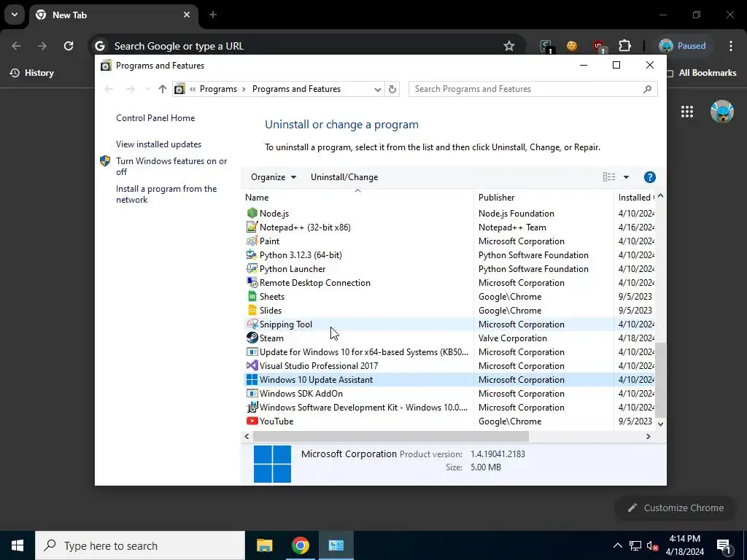Click the Update for Windows 10 KB icon
This screenshot has width=747, height=560.
point(252,352)
